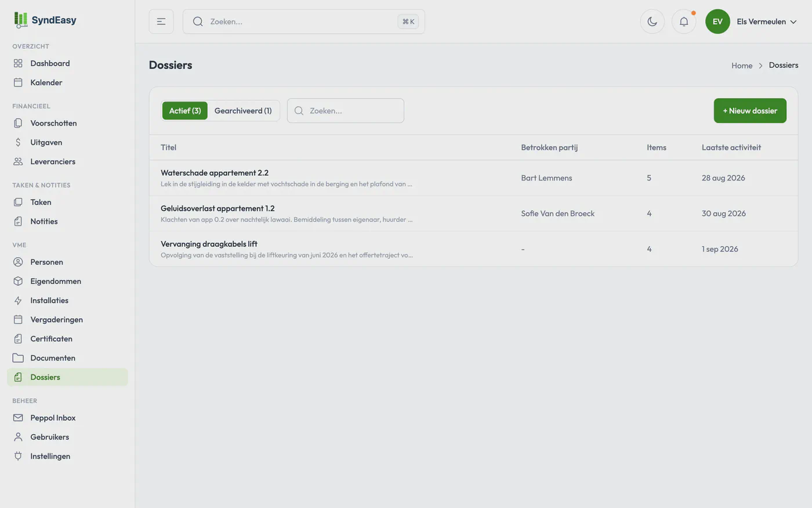Open the Waterschade appartement 2.2 dossier
This screenshot has width=812, height=508.
[x=215, y=172]
